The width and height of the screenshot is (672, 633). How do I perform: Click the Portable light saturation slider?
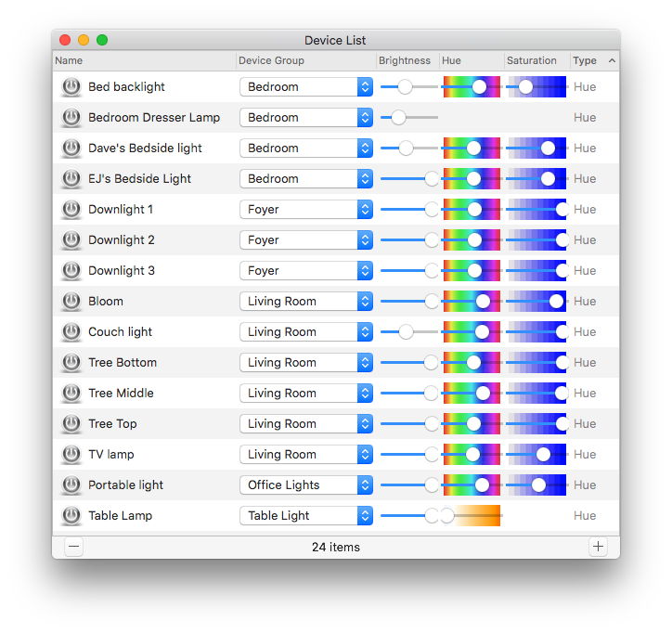[537, 485]
